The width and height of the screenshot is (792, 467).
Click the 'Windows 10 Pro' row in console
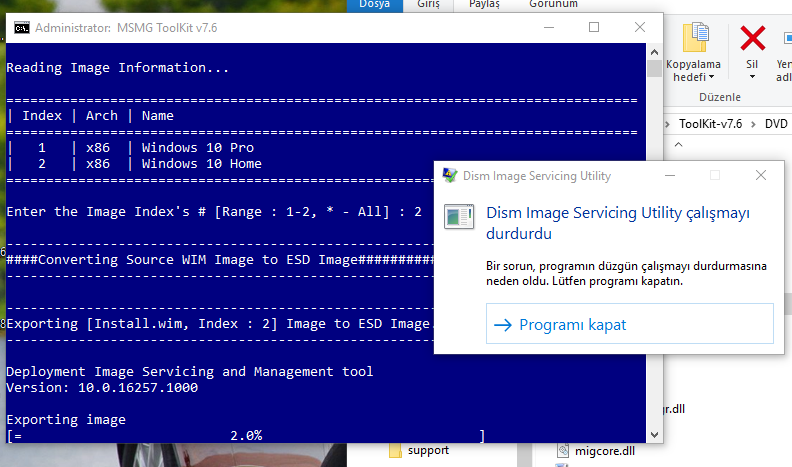click(197, 147)
